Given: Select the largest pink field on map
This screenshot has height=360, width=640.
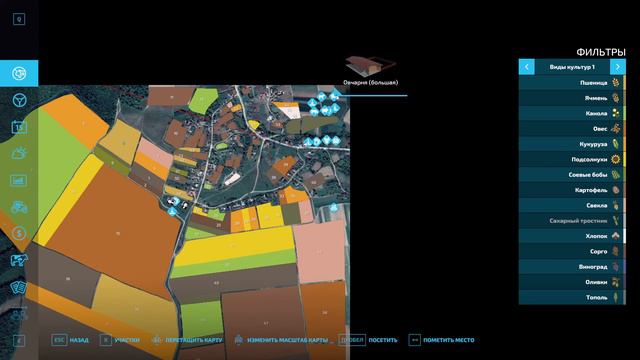Looking at the screenshot, I should tap(319, 252).
